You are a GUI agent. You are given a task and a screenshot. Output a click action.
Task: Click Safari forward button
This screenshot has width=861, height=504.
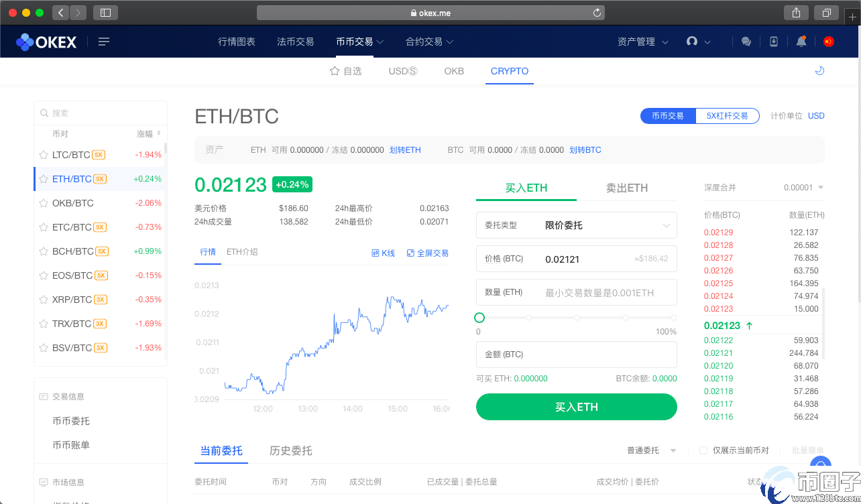pyautogui.click(x=78, y=13)
